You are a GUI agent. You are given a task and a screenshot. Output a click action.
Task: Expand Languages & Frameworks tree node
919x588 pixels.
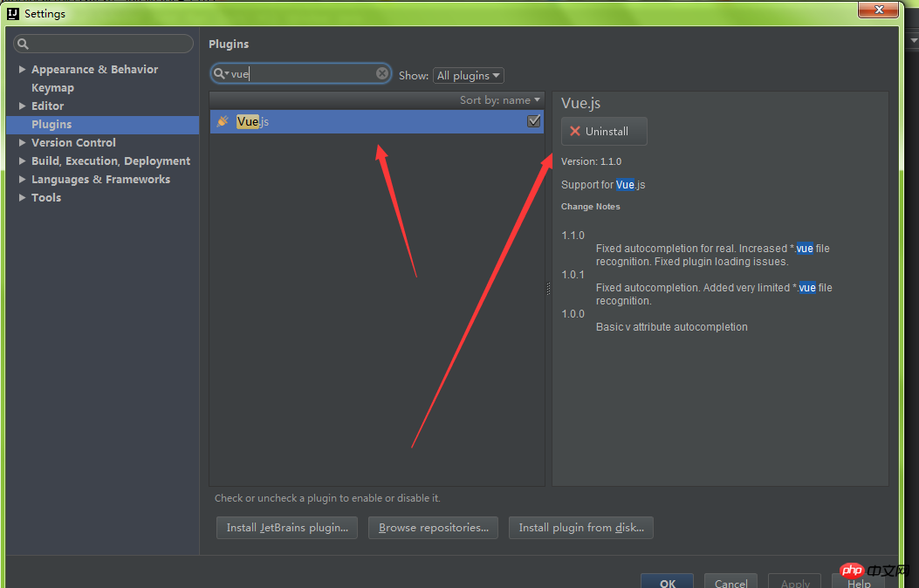[x=23, y=179]
